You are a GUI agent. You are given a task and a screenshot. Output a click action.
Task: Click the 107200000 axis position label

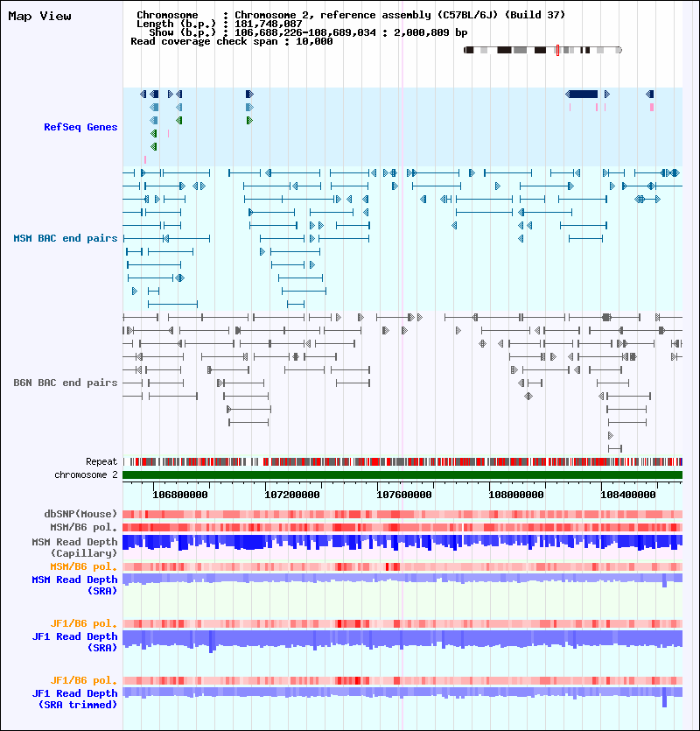[292, 496]
